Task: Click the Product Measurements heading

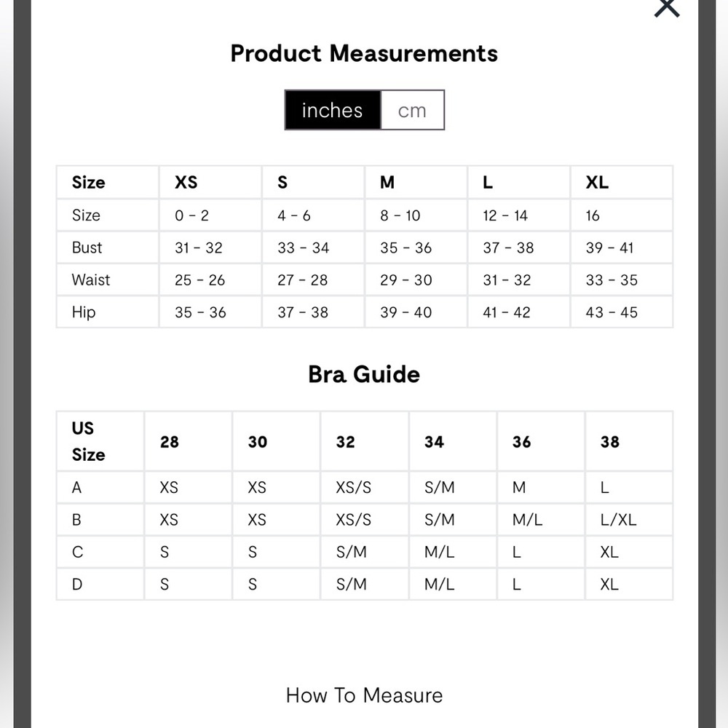Action: coord(364,53)
